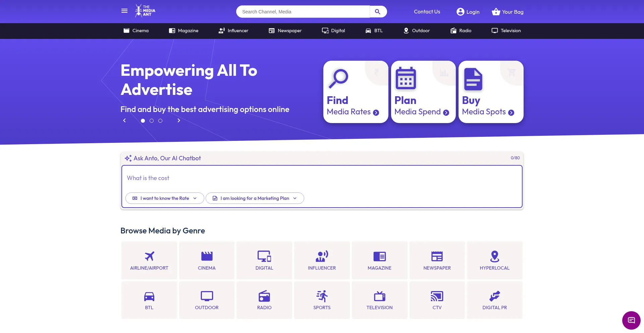
Task: Select the Newspaper genre tile
Action: 437,260
